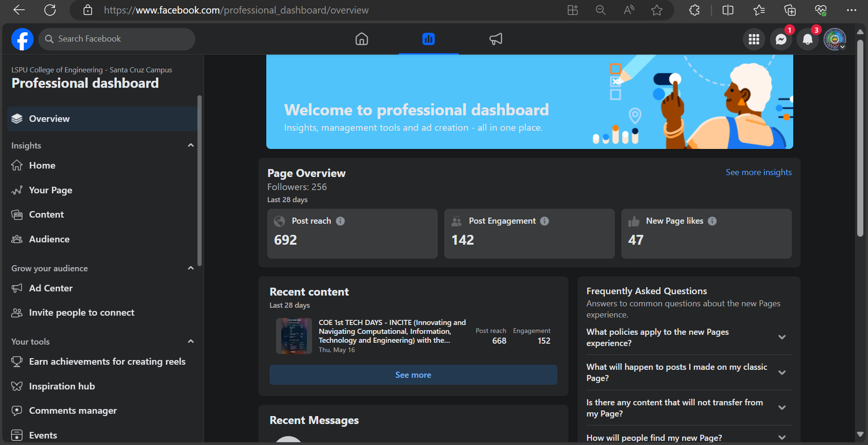Click Post reach info icon
The height and width of the screenshot is (445, 868).
(341, 221)
